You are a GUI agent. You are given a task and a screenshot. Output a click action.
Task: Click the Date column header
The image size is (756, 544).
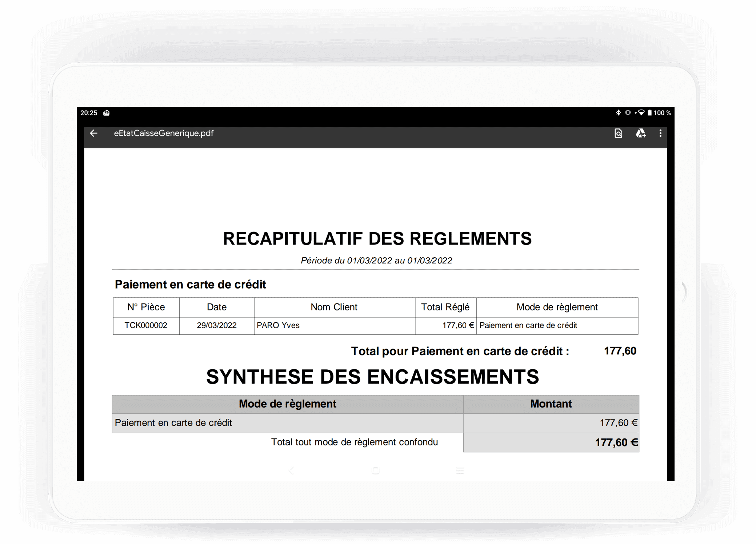click(217, 307)
